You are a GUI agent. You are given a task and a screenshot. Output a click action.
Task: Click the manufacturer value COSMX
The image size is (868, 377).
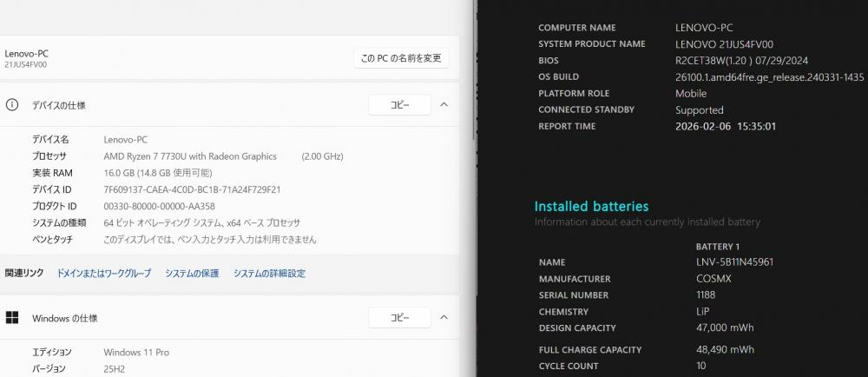[x=713, y=279]
